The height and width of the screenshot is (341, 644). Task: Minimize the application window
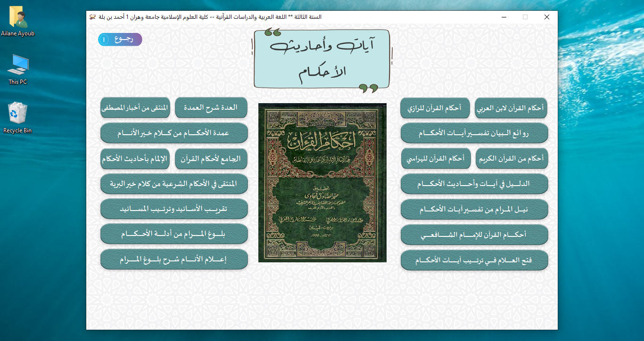504,17
